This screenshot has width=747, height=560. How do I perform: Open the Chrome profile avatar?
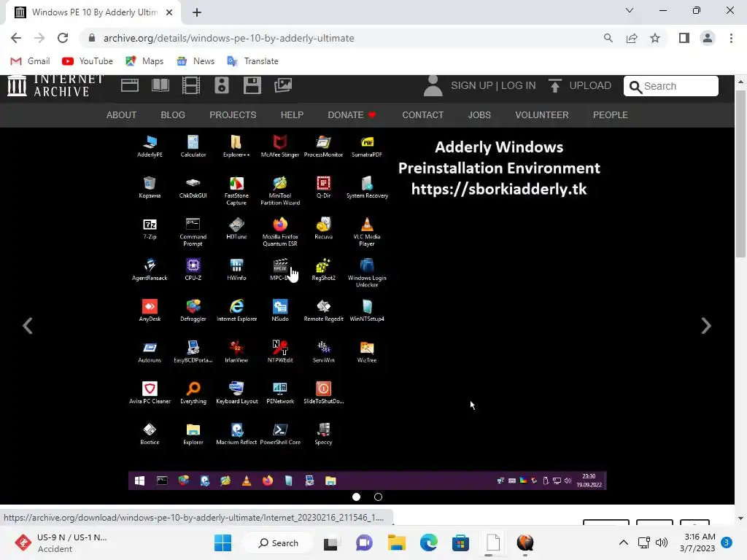coord(708,38)
